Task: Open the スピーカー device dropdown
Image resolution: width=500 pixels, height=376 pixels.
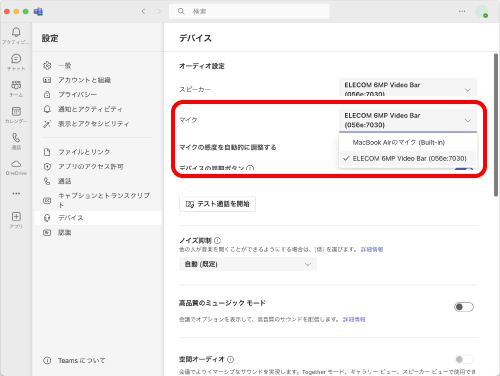Action: pyautogui.click(x=408, y=87)
